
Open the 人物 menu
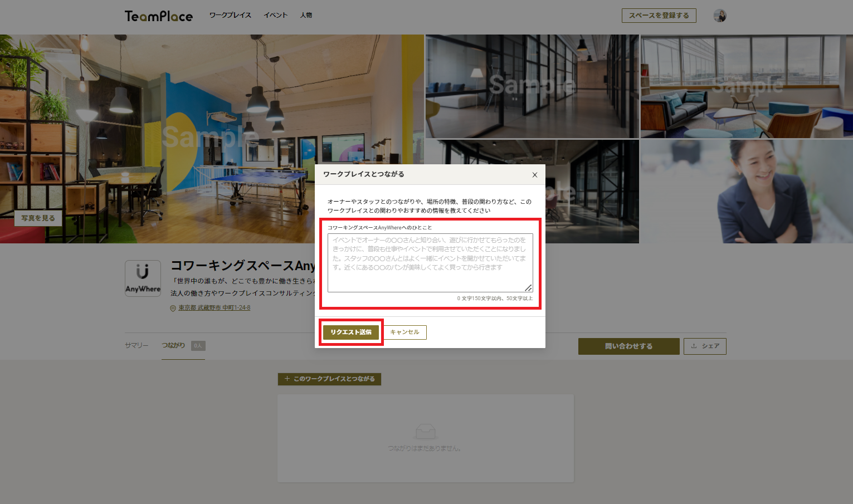coord(306,16)
